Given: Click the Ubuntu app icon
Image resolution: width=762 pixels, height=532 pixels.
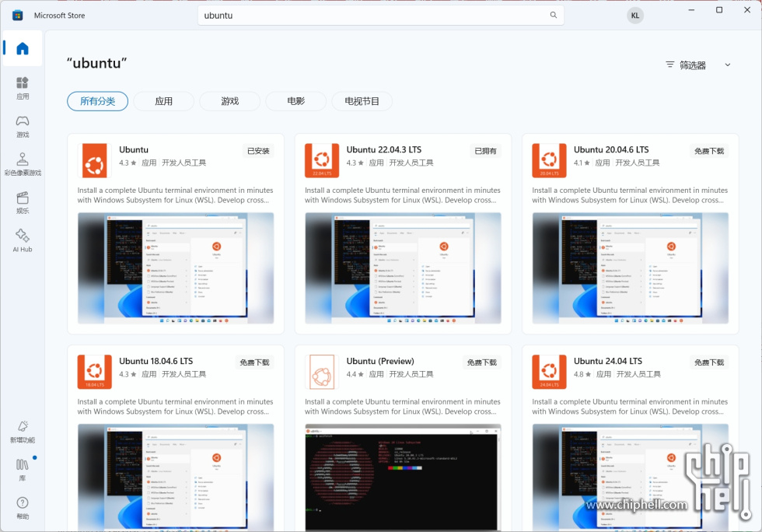Looking at the screenshot, I should (x=94, y=160).
